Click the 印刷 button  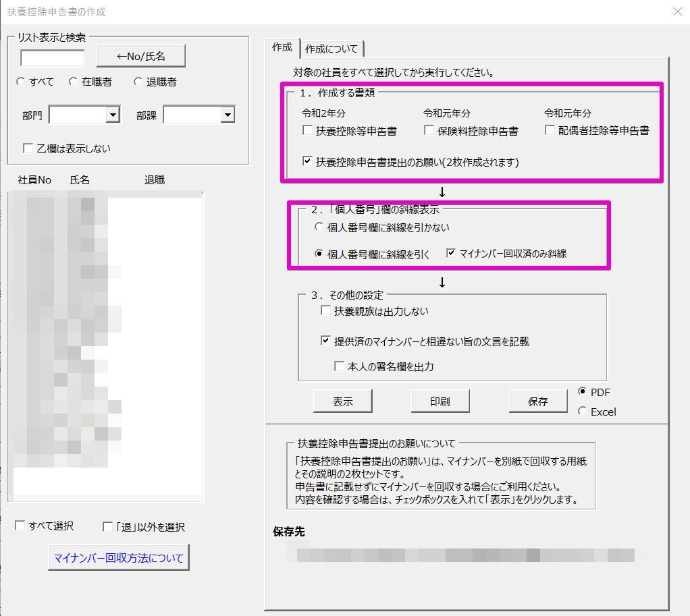tap(440, 401)
